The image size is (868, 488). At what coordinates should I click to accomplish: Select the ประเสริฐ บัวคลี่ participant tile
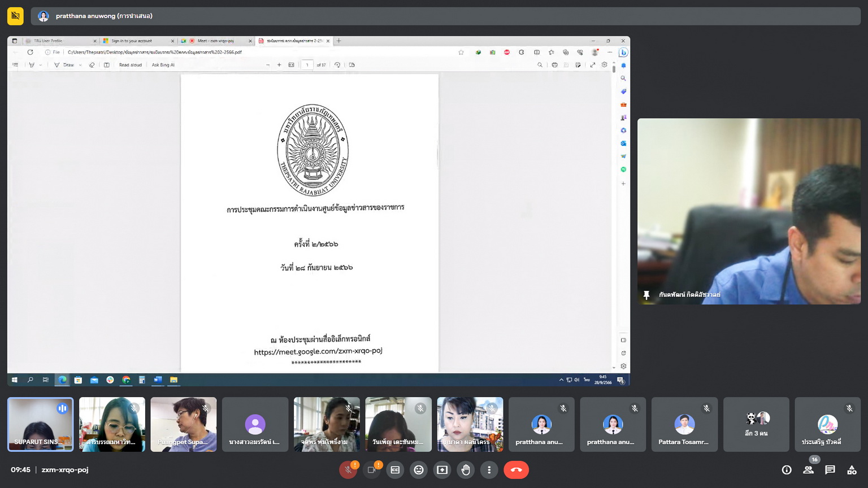pyautogui.click(x=828, y=424)
